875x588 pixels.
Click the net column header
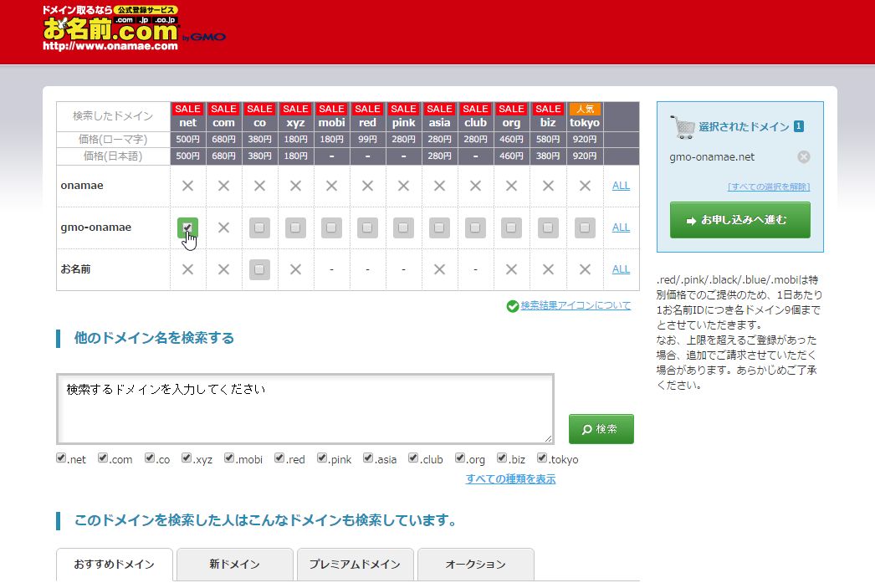(x=187, y=116)
